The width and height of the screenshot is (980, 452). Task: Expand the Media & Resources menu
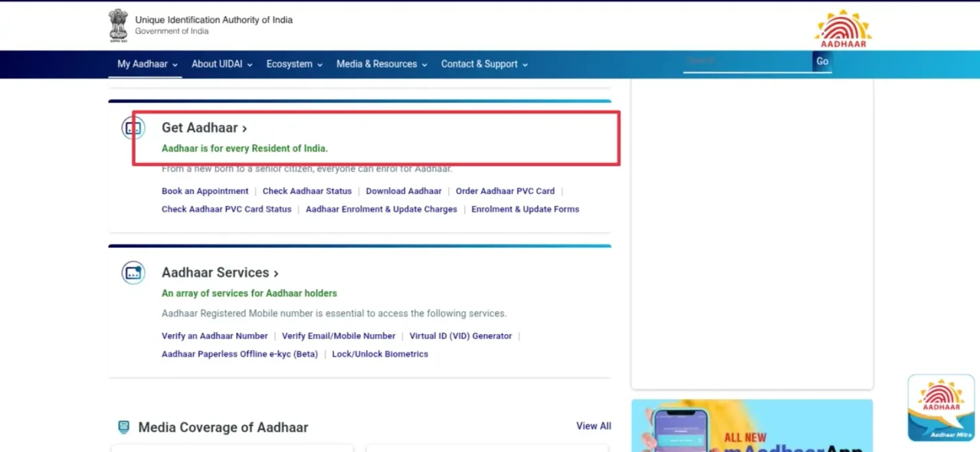click(382, 64)
